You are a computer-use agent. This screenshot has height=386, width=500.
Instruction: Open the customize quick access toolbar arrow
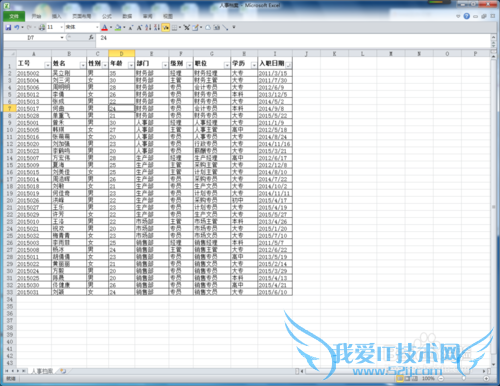[234, 27]
